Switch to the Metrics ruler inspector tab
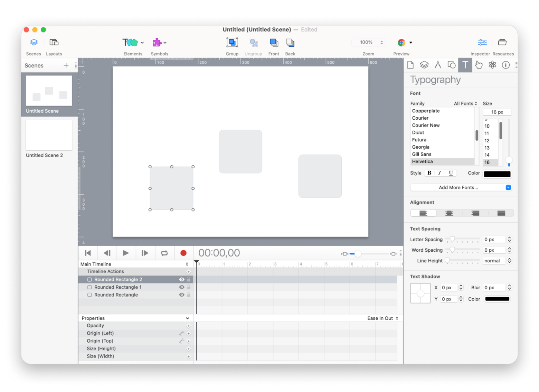Image resolution: width=539 pixels, height=392 pixels. 438,65
